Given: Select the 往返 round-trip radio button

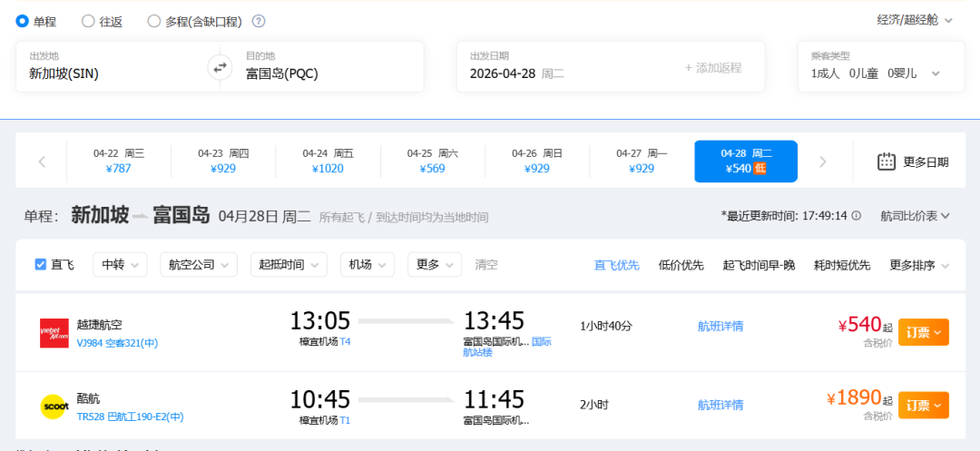Looking at the screenshot, I should pyautogui.click(x=88, y=21).
